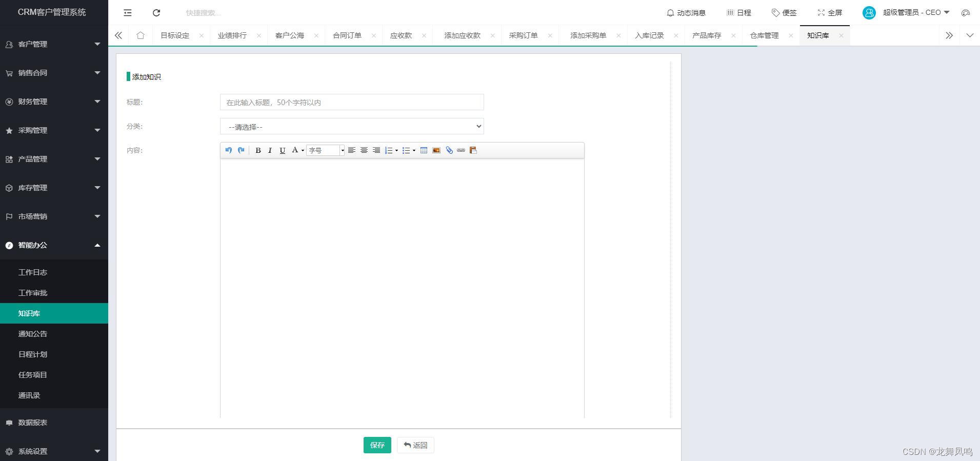
Task: Insert a hyperlink with the chain icon
Action: (x=461, y=150)
